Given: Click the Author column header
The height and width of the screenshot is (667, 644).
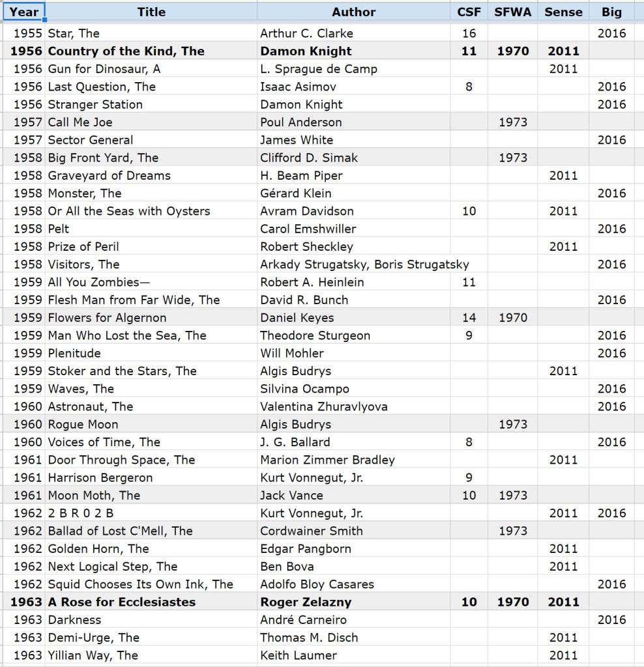Looking at the screenshot, I should (353, 12).
